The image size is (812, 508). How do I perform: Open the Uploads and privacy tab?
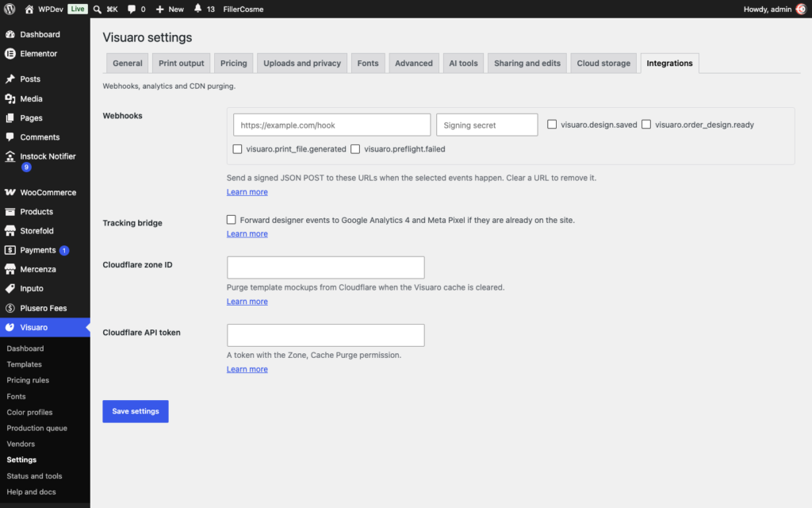pos(302,63)
